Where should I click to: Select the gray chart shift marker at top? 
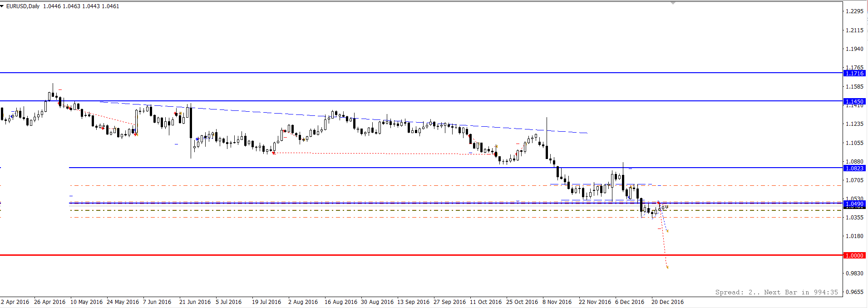point(673,3)
